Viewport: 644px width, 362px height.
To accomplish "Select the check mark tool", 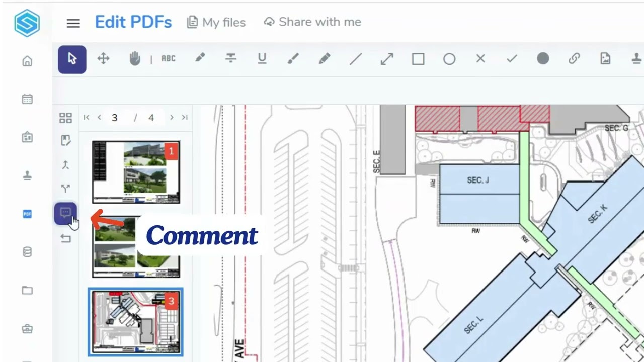I will click(512, 59).
